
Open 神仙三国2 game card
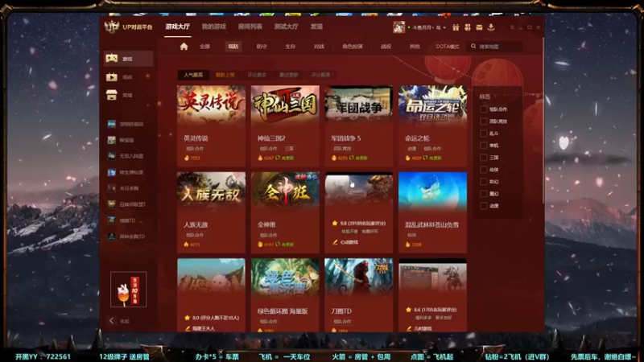[x=285, y=125]
